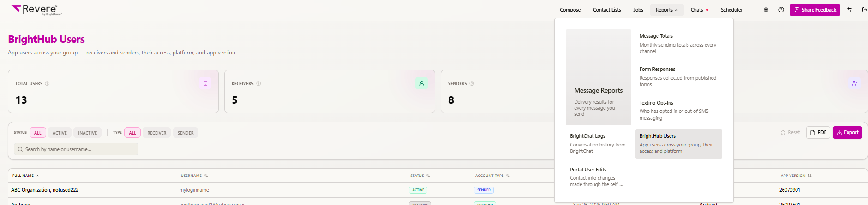The width and height of the screenshot is (868, 205).
Task: Open Contact Lists in the navigation
Action: [x=607, y=10]
